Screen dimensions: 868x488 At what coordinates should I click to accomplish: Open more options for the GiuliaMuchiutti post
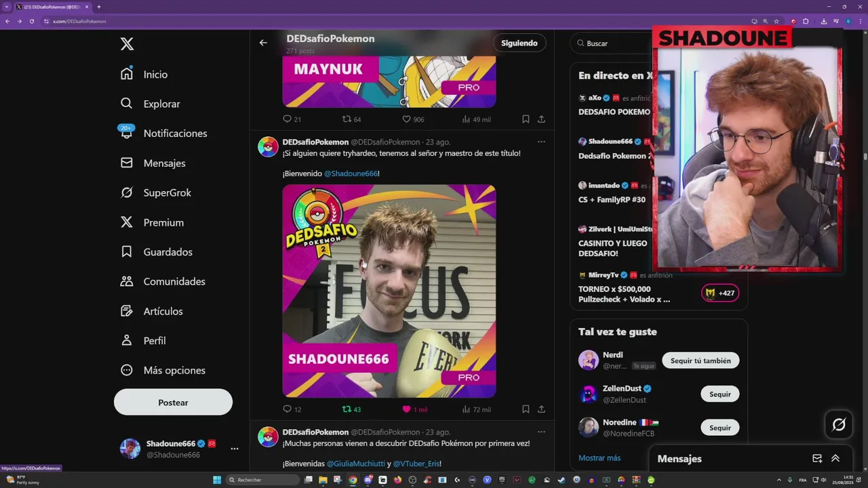coord(541,432)
